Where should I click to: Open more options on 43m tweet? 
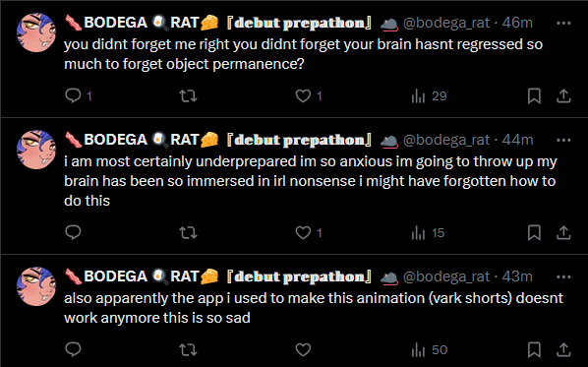click(563, 276)
